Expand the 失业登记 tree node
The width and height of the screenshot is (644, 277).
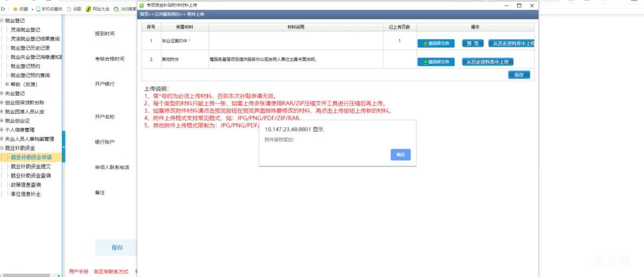(2, 94)
